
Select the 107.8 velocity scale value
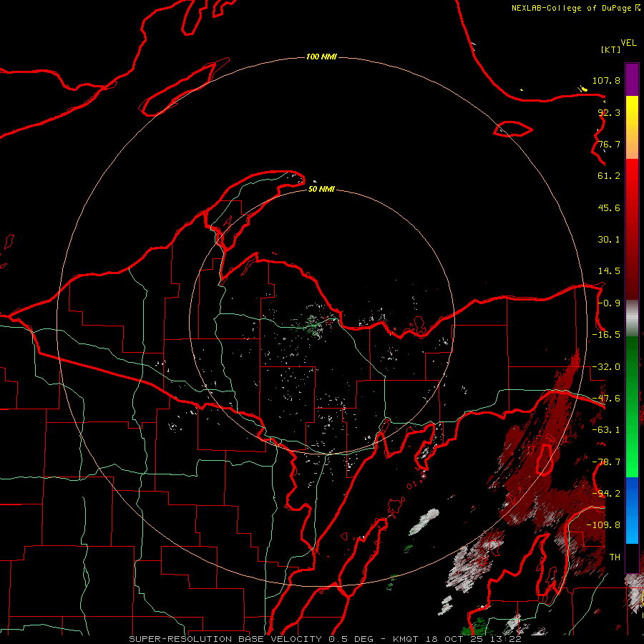[x=606, y=80]
